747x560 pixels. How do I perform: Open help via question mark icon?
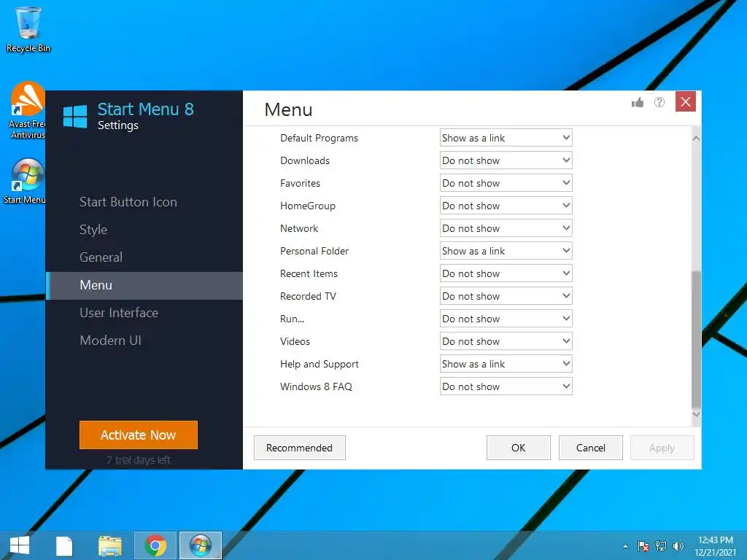click(659, 102)
